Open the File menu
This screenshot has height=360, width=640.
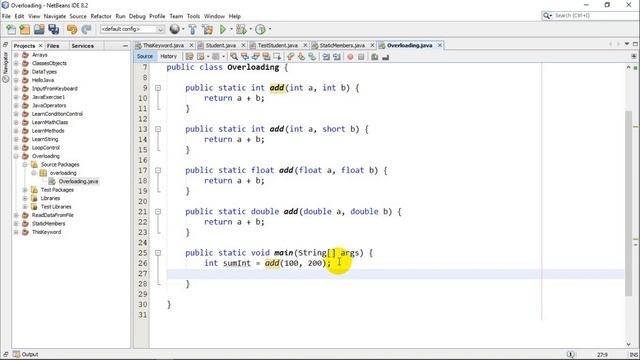(6, 16)
